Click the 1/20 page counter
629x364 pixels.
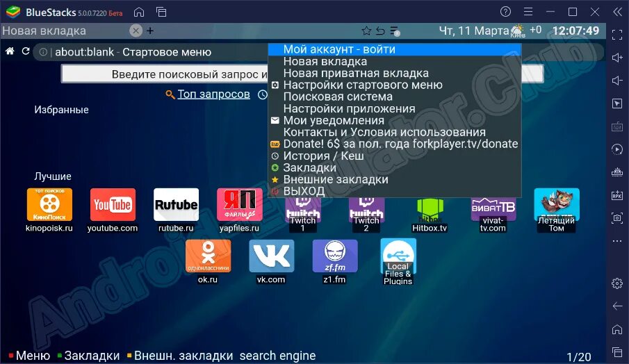coord(578,356)
